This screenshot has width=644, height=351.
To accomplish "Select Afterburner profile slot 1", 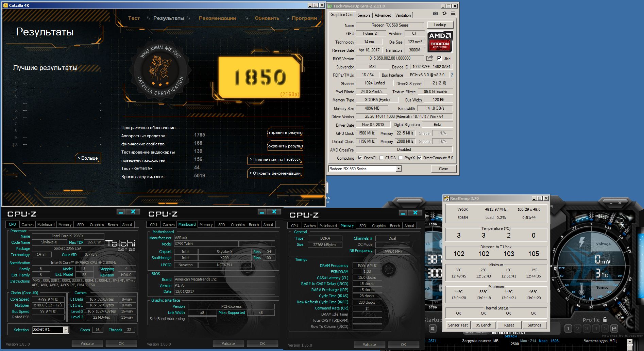I will [568, 329].
